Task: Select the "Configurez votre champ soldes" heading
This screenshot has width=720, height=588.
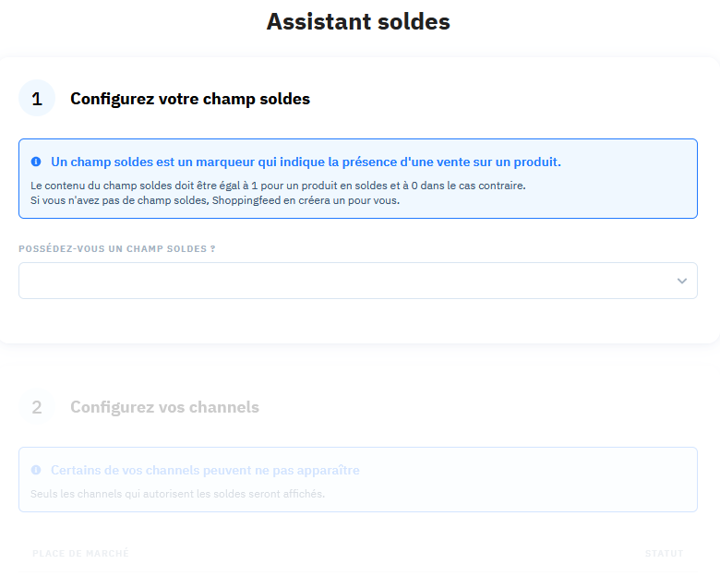Action: (x=190, y=99)
